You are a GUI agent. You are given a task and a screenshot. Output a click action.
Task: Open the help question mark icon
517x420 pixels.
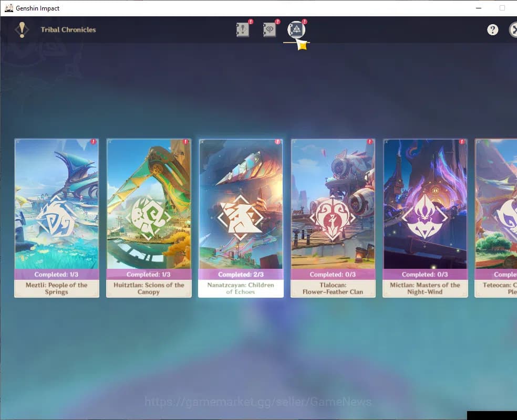493,30
